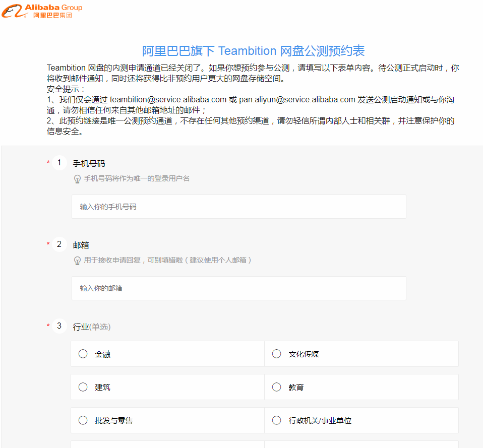The width and height of the screenshot is (483, 448).
Task: Click into the 输入你的邮箱 field
Action: pos(238,288)
